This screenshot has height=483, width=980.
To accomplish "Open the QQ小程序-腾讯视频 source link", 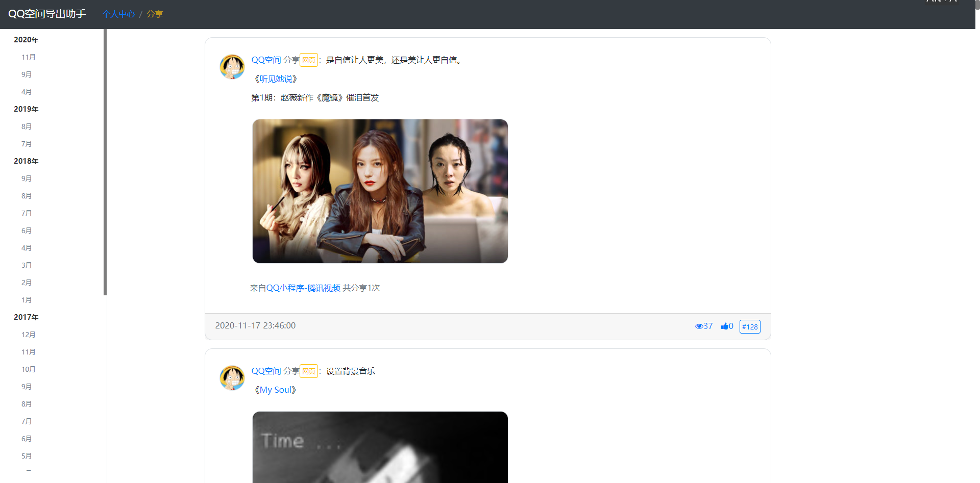I will pos(303,288).
